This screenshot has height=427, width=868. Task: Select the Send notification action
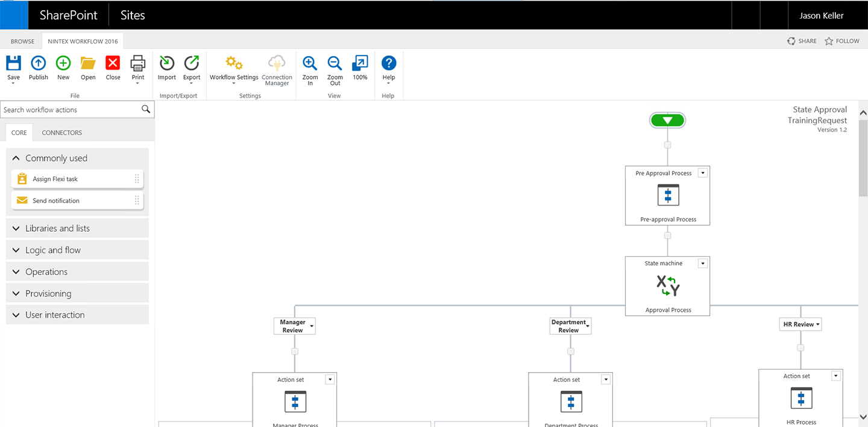[77, 201]
